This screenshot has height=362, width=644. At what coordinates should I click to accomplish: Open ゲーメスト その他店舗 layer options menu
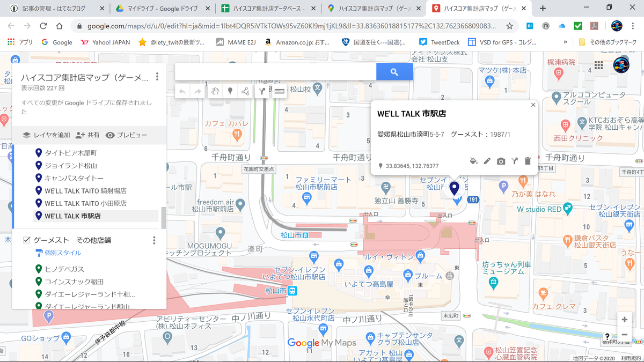pos(154,240)
